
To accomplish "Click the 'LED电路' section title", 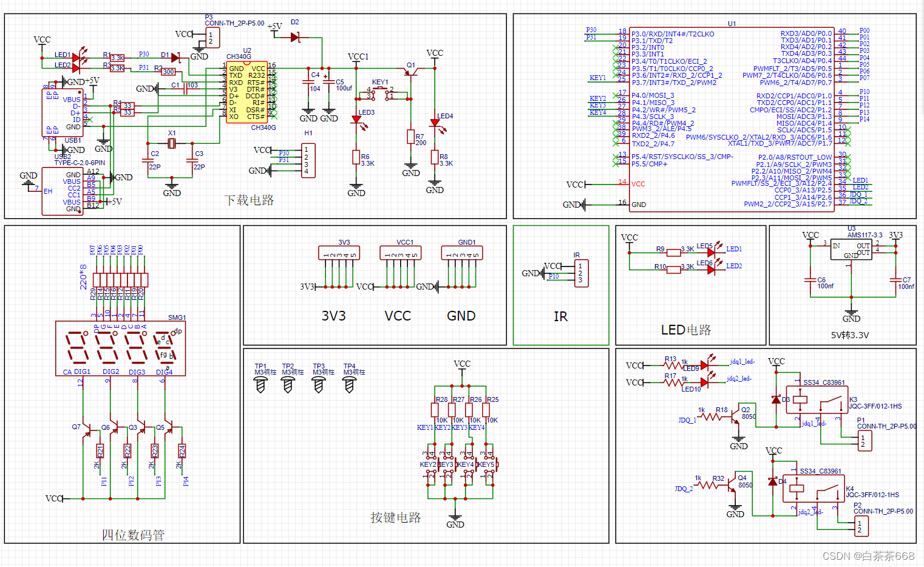I will pyautogui.click(x=686, y=330).
